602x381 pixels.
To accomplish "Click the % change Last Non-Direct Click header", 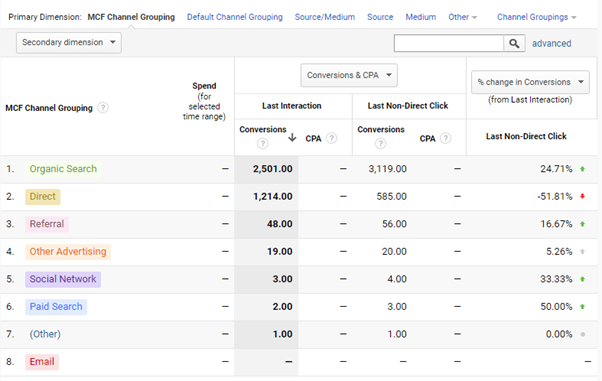I will [526, 136].
